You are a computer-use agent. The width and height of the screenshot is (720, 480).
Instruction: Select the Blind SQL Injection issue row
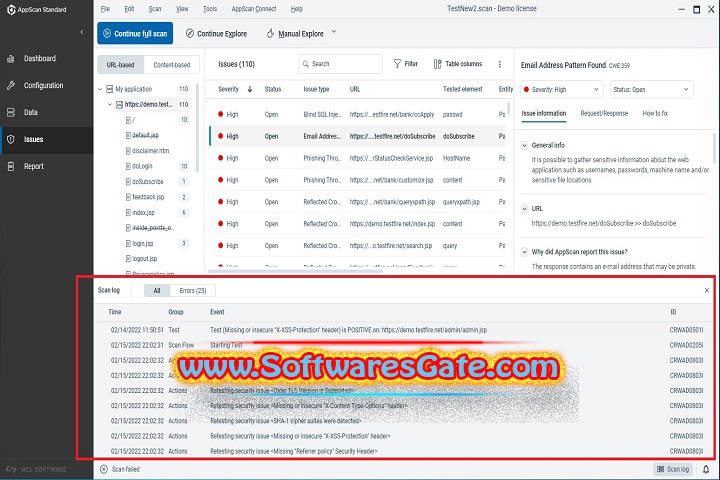[359, 114]
